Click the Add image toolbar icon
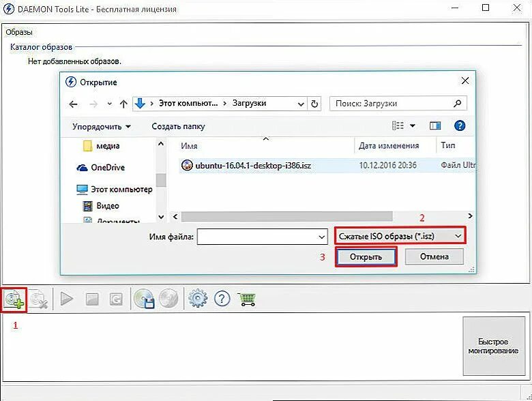The width and height of the screenshot is (532, 401). (14, 299)
